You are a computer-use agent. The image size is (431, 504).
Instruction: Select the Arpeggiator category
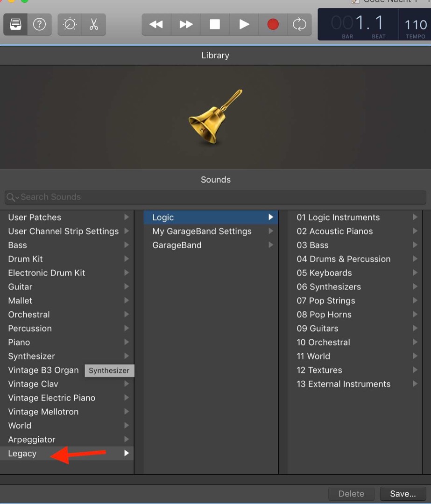point(67,439)
